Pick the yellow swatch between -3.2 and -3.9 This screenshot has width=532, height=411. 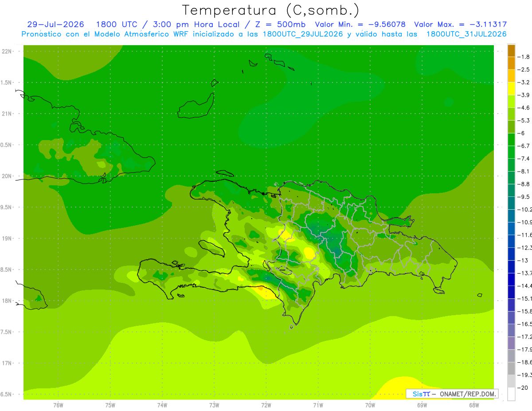511,89
